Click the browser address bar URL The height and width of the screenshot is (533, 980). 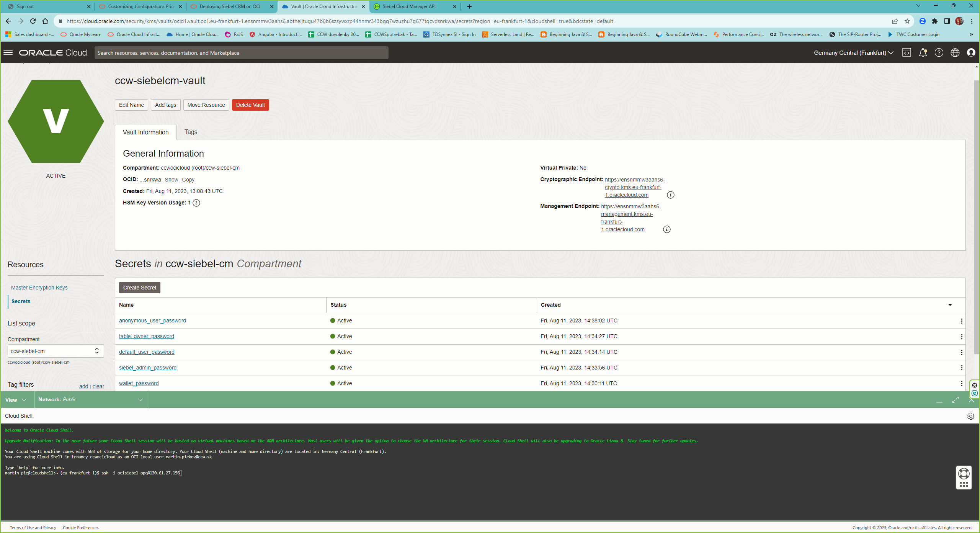[x=340, y=21]
